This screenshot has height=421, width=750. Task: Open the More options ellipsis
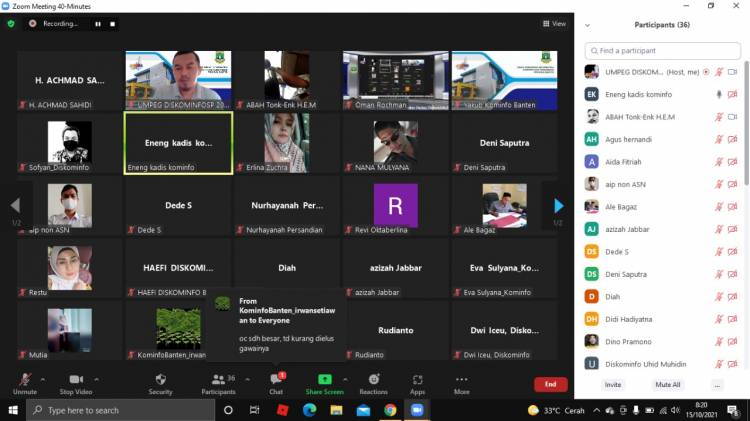462,379
